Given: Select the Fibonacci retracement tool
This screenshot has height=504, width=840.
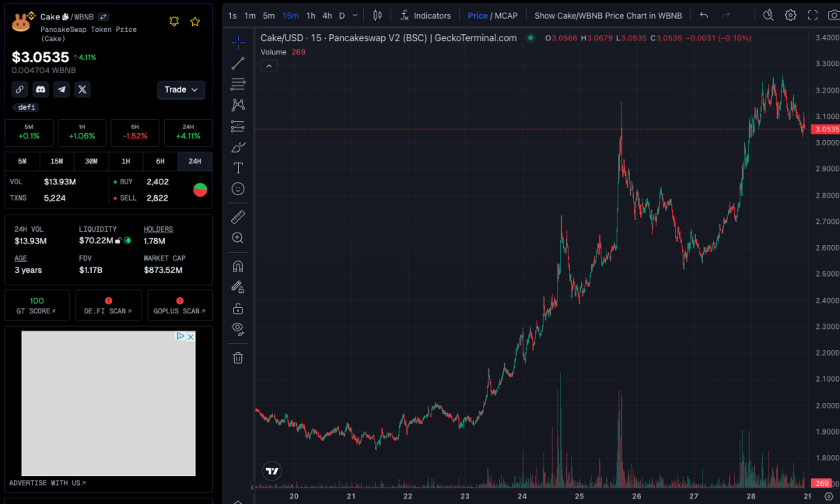Looking at the screenshot, I should (x=238, y=85).
